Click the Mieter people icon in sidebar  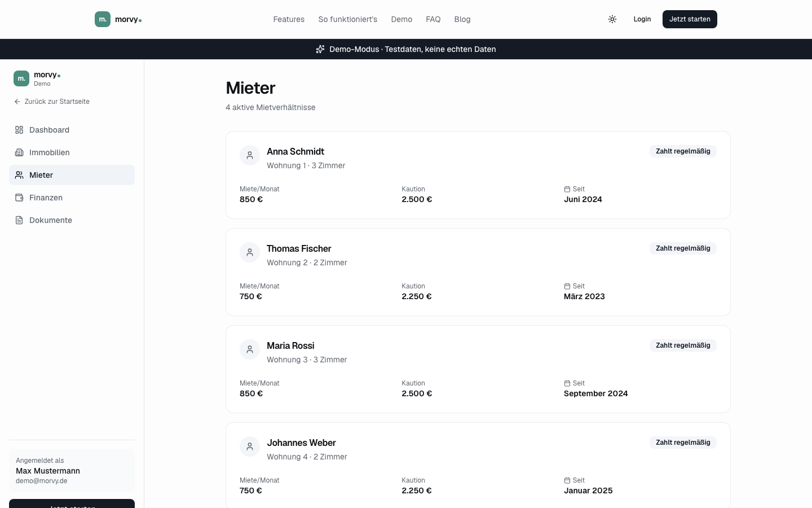[x=19, y=175]
